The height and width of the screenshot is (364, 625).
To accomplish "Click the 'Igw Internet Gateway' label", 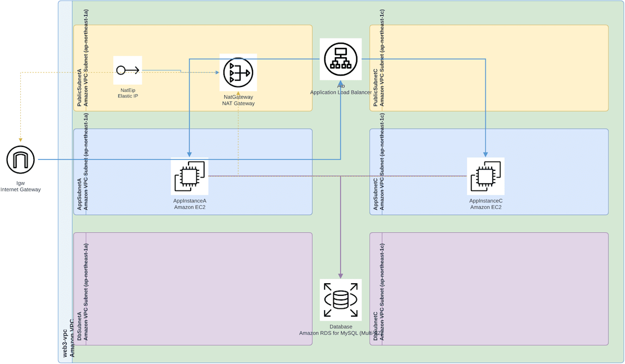I will click(20, 186).
